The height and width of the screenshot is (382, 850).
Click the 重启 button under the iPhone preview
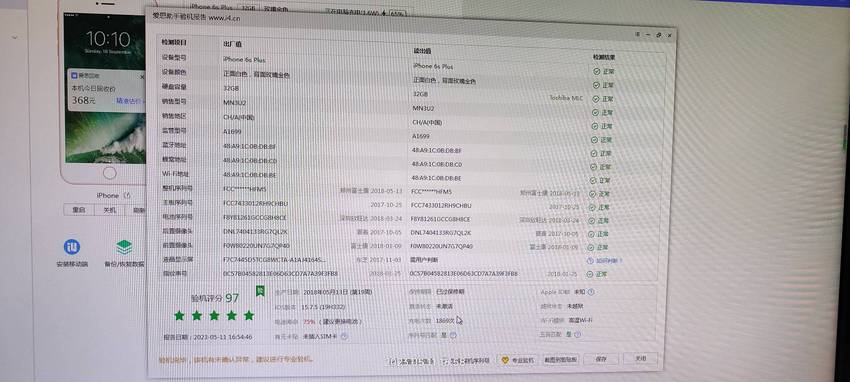pos(79,210)
